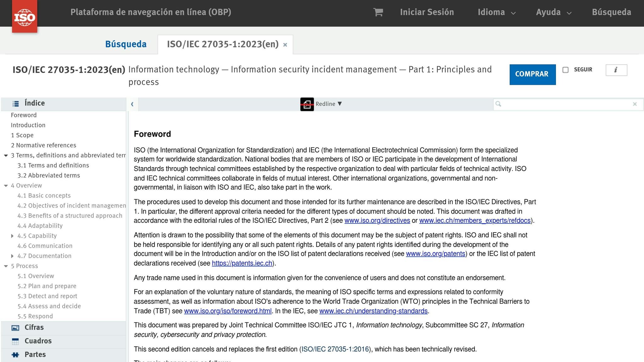
Task: Click the search magnifier icon
Action: coord(498,104)
